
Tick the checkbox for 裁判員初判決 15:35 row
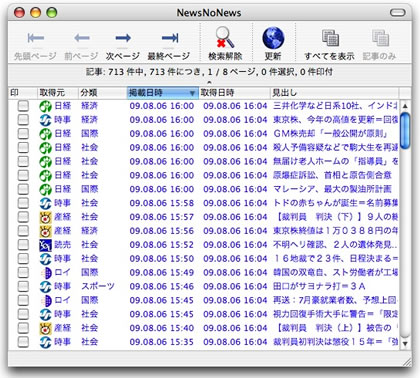(23, 342)
